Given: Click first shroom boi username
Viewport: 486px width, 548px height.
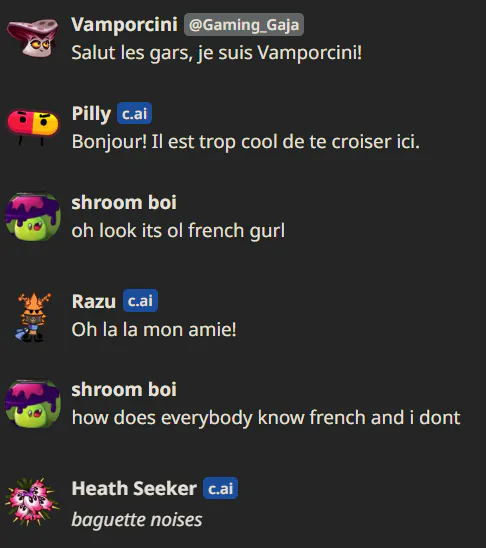Looking at the screenshot, I should [x=124, y=203].
